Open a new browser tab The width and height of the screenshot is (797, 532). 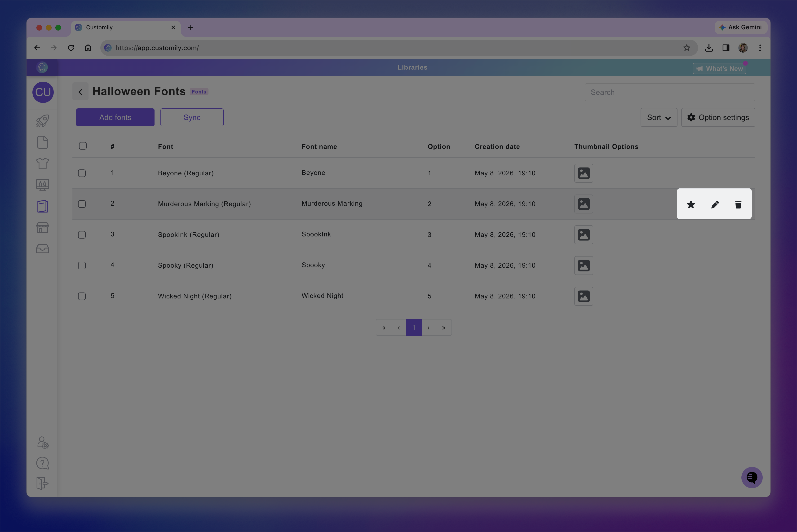[x=190, y=27]
